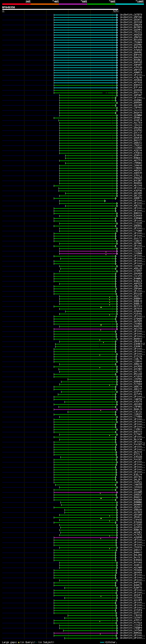146x644 pixels.
Task: Open hit UniRef100_C6TBT9
Action: 131,15
